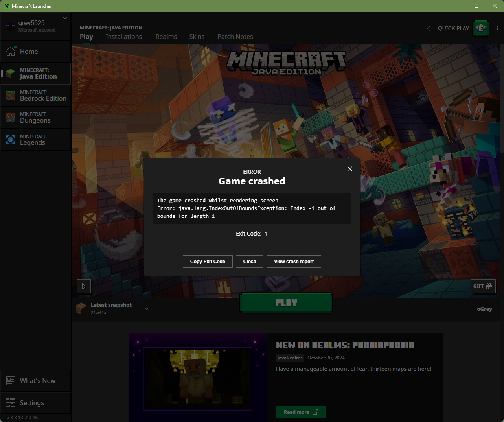This screenshot has height=422, width=504.
Task: Open launcher Settings
Action: tap(36, 403)
